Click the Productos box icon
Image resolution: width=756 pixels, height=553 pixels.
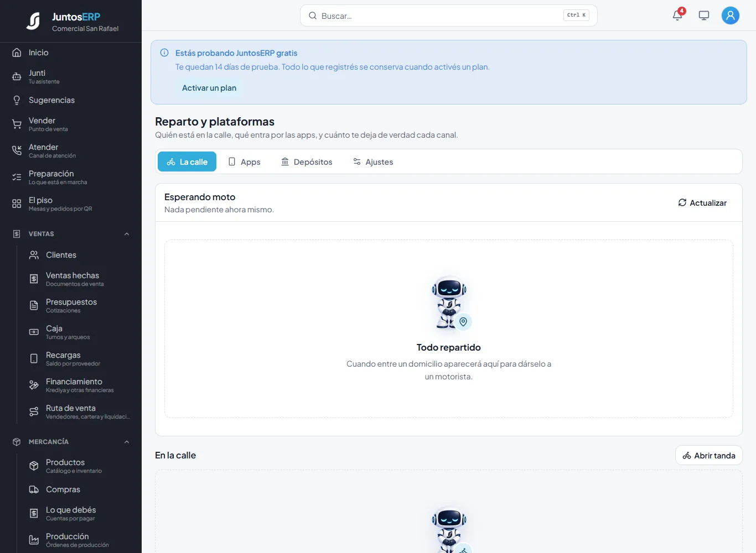tap(34, 466)
